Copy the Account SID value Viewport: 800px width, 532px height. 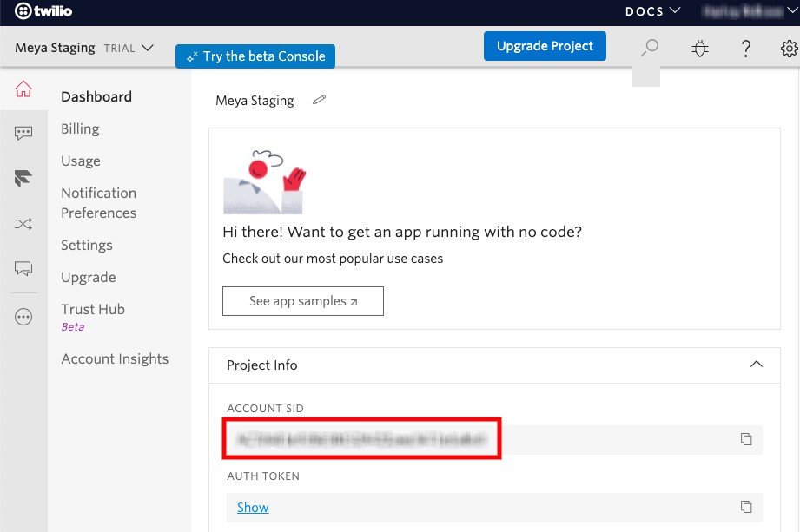[746, 439]
